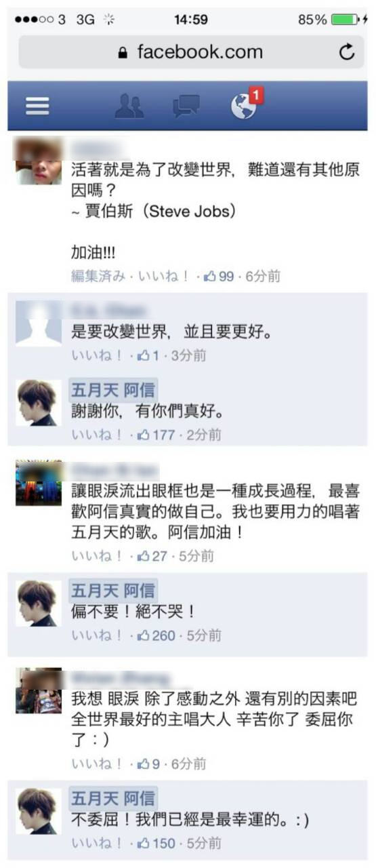
Task: Open notifications globe with red badge
Action: pos(245,104)
